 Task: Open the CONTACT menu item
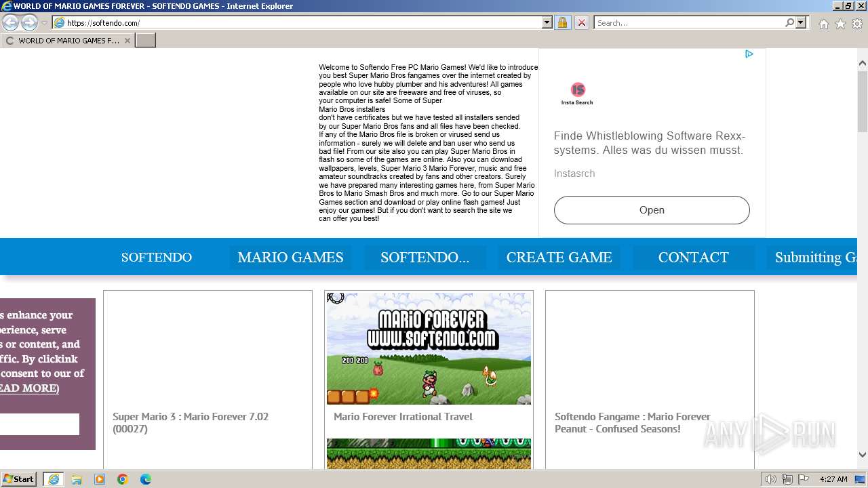tap(693, 258)
